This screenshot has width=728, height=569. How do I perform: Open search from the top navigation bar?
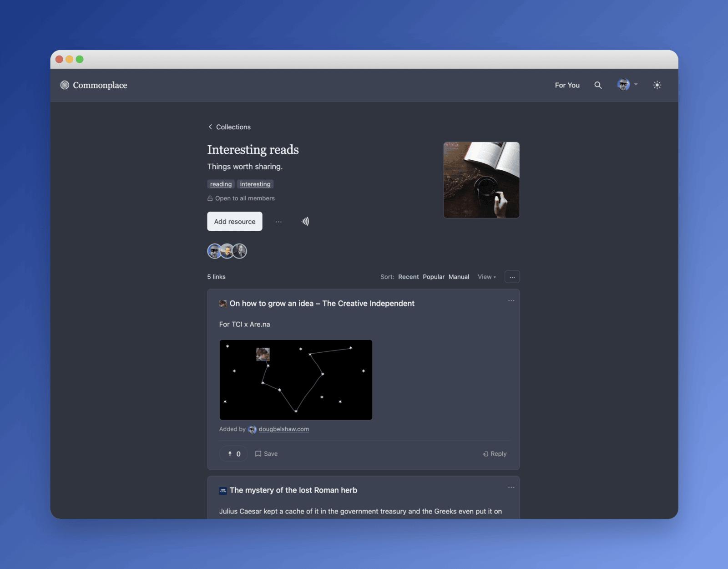[x=598, y=85]
